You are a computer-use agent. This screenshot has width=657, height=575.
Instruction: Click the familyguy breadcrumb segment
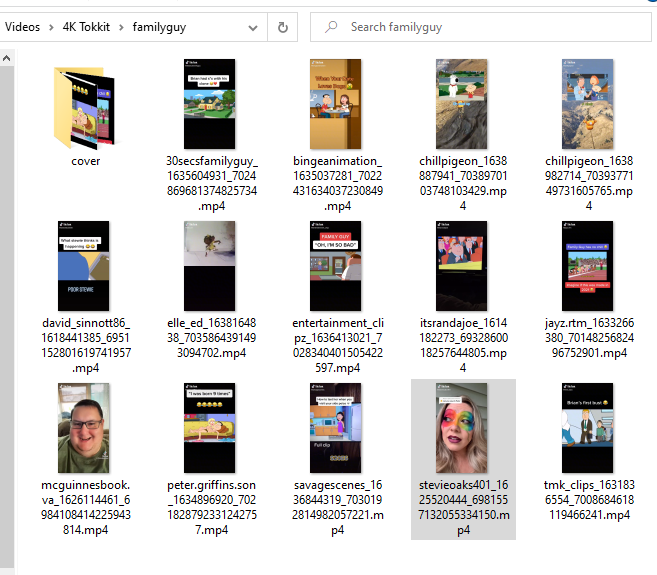point(159,27)
